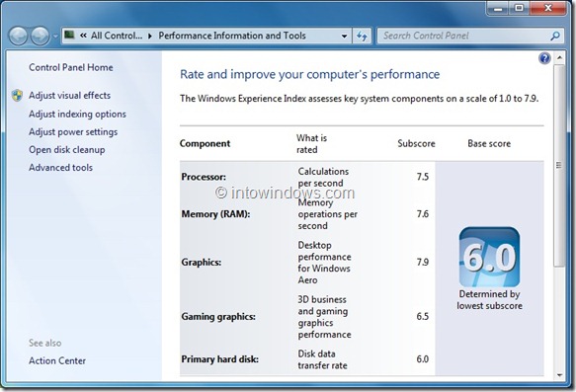Viewport: 576px width, 392px height.
Task: Click 'Memory operations per second' description
Action: (x=327, y=214)
